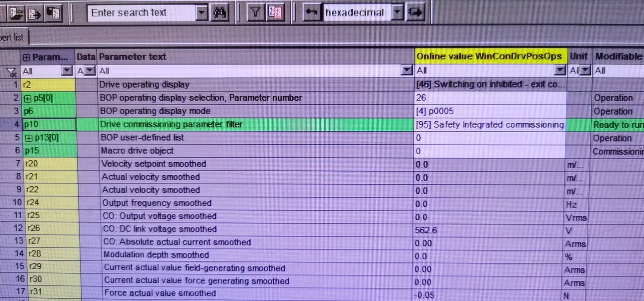
Task: Click the list export arrow toolbar icon
Action: click(x=34, y=13)
